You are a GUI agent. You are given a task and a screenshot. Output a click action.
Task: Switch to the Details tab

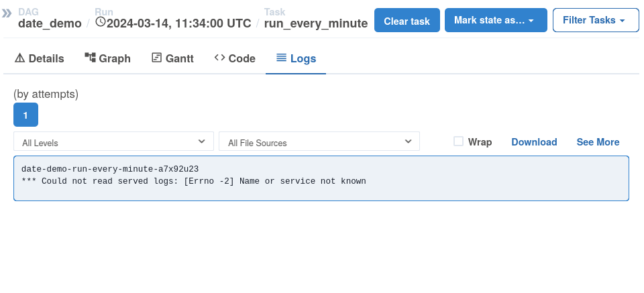(x=39, y=58)
